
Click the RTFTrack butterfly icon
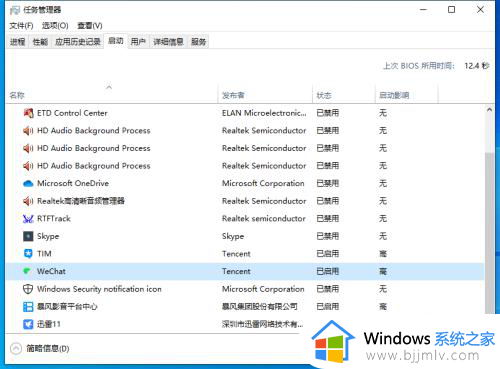click(28, 219)
